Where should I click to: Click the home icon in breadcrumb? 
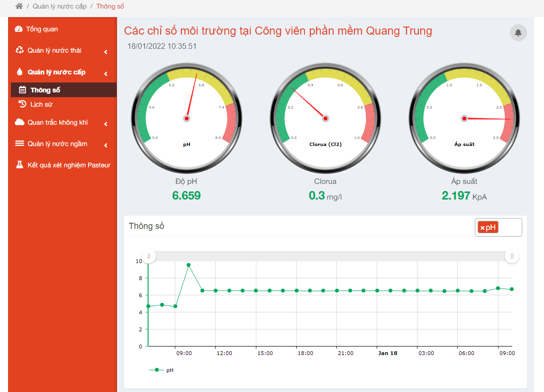(19, 6)
